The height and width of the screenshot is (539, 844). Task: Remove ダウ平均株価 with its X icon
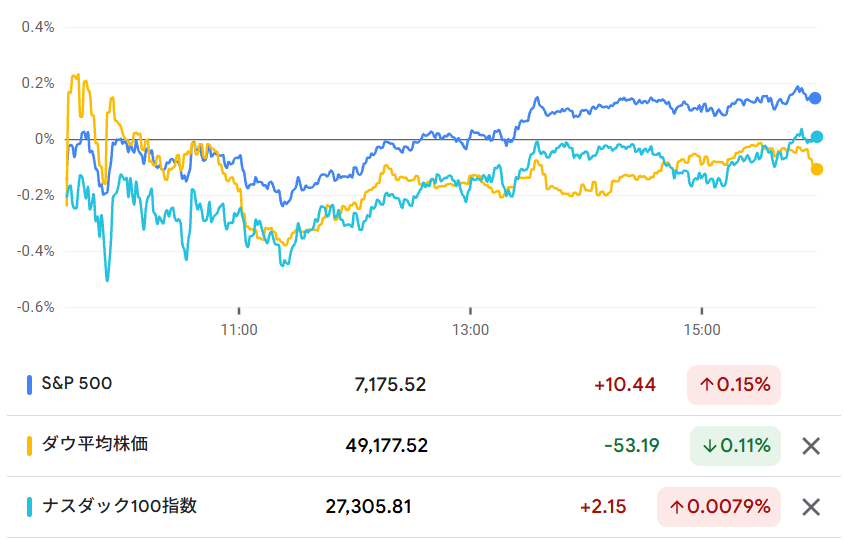pyautogui.click(x=811, y=446)
